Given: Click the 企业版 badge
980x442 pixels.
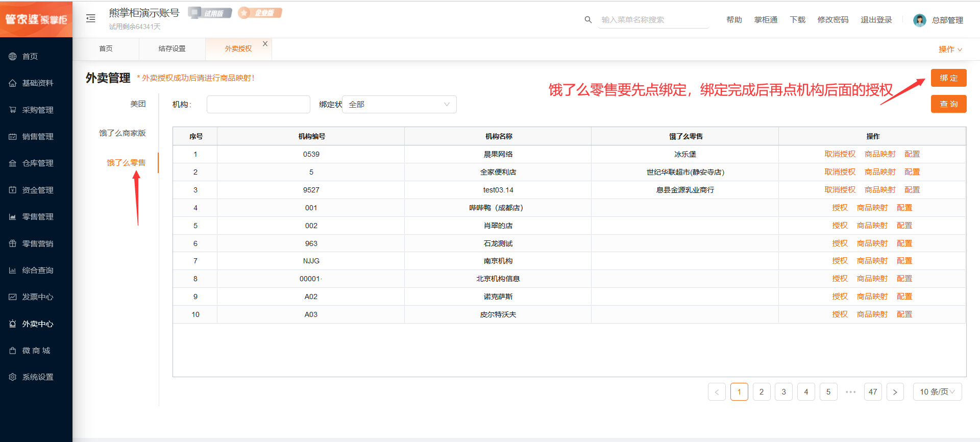Looking at the screenshot, I should [260, 13].
